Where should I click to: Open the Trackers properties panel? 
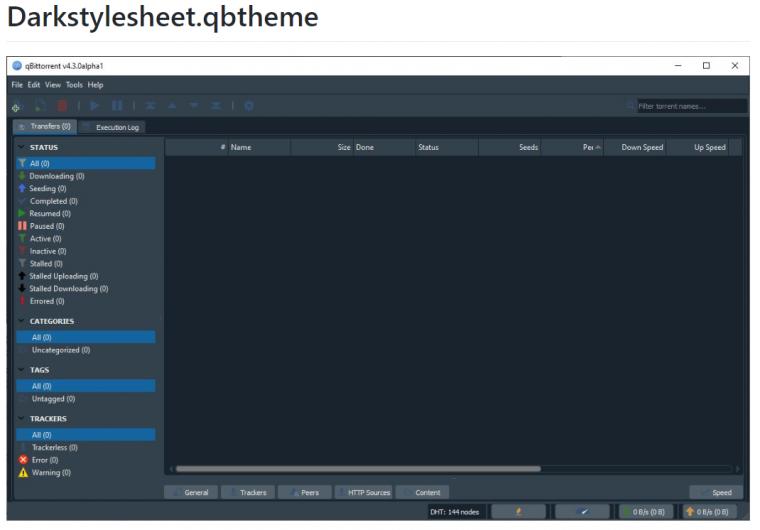248,492
